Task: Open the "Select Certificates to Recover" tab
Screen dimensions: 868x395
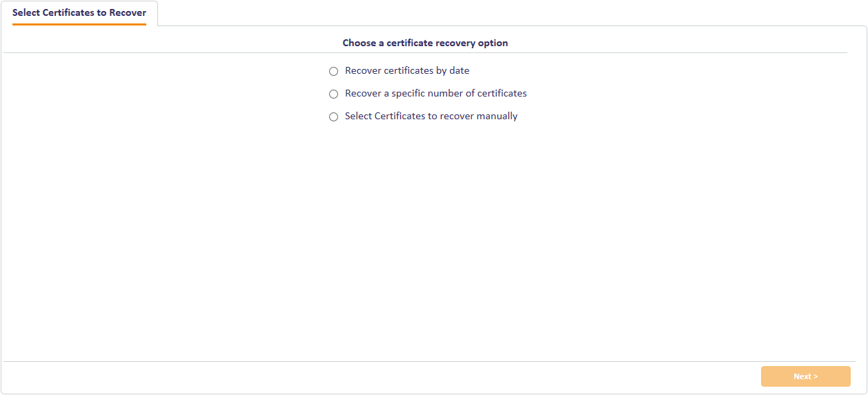Action: click(x=79, y=13)
